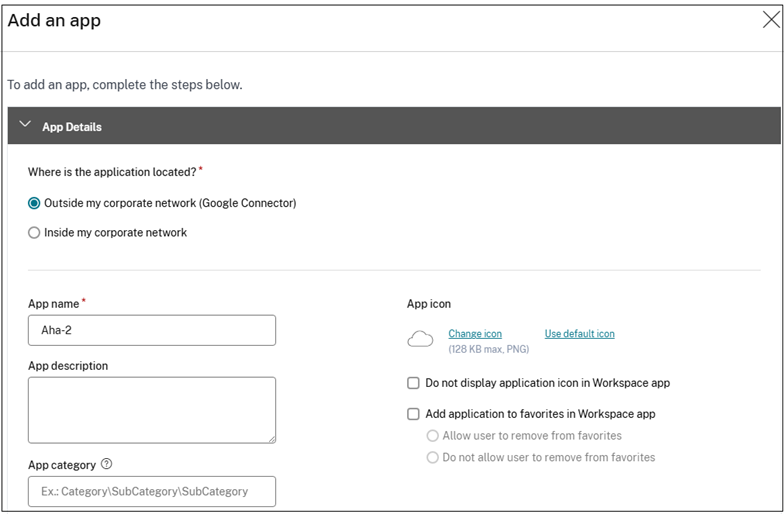Open the Change icon link
The image size is (784, 514).
(x=475, y=334)
